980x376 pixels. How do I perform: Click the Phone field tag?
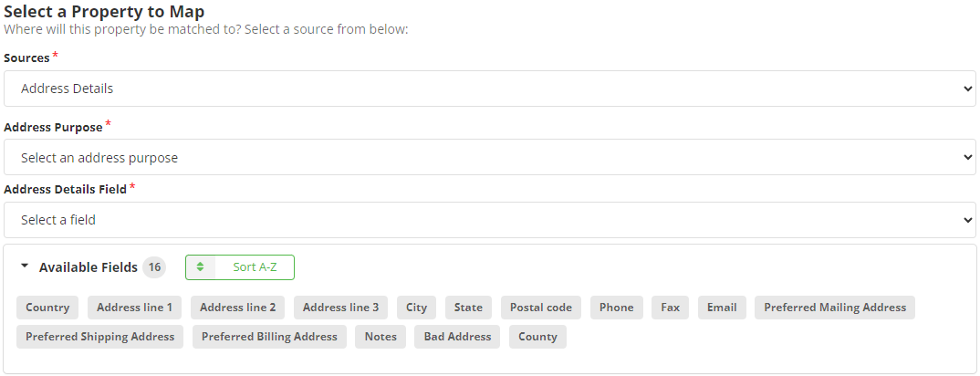click(617, 308)
